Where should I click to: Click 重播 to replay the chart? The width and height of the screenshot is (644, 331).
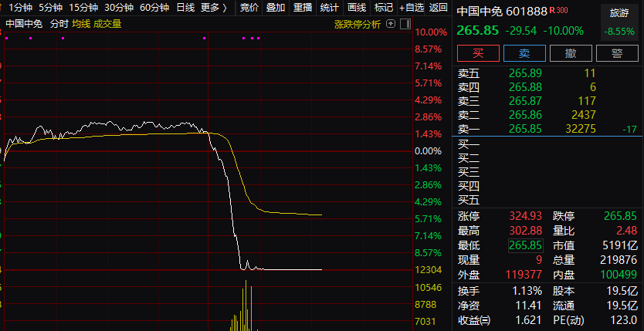[x=303, y=8]
